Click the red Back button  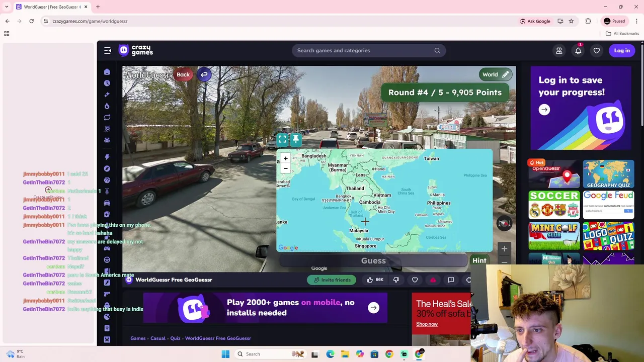point(183,74)
